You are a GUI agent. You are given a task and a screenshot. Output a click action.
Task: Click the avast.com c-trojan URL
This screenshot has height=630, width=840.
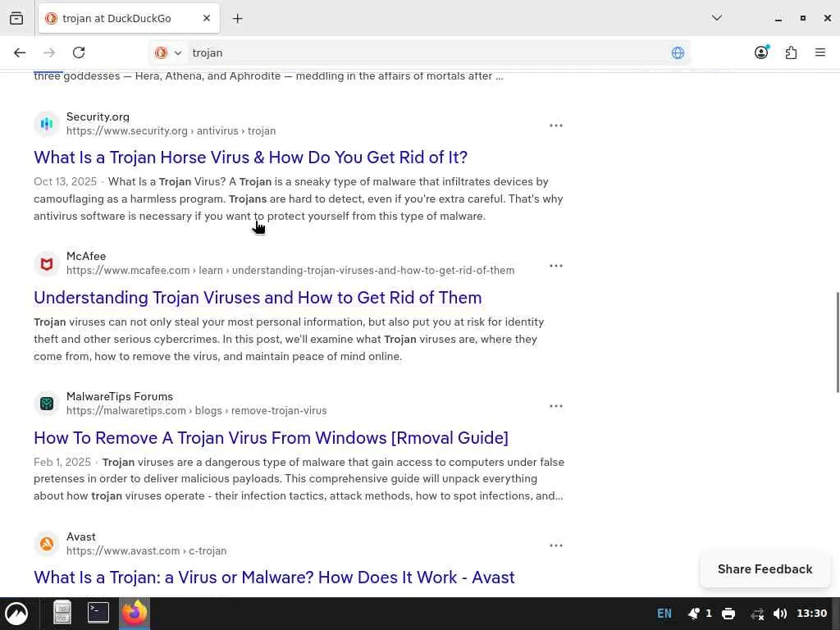[x=146, y=550]
